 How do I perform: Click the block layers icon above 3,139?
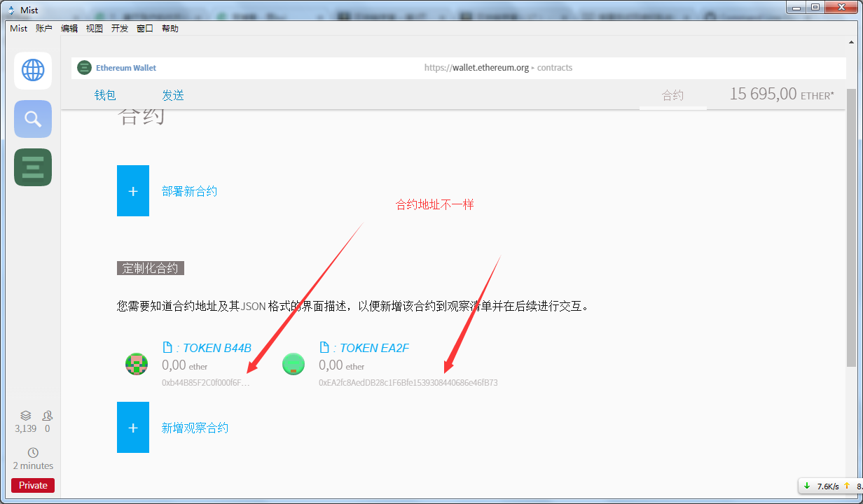[25, 416]
